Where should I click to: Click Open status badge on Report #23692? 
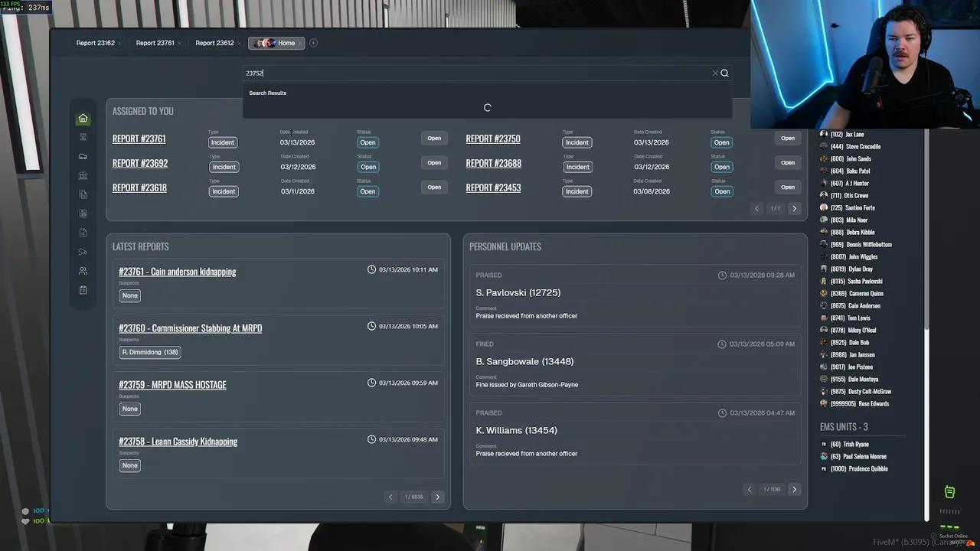pyautogui.click(x=368, y=167)
